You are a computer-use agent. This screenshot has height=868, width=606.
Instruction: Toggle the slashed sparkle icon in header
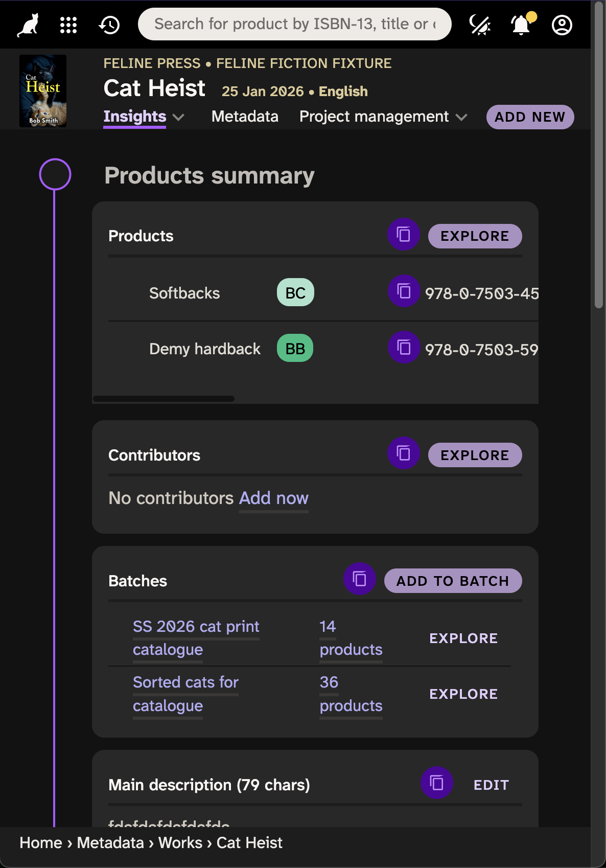pyautogui.click(x=480, y=25)
